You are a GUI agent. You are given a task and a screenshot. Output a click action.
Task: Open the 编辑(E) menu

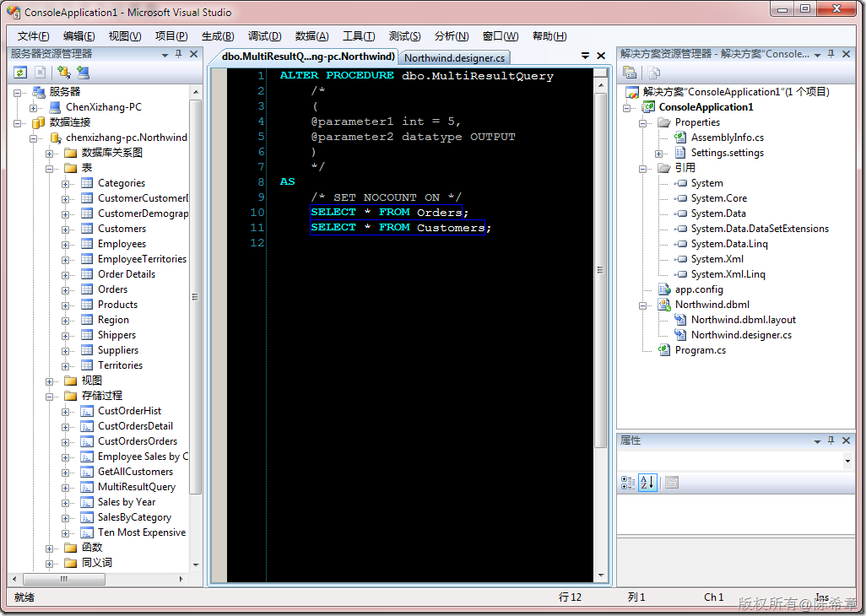(x=79, y=36)
